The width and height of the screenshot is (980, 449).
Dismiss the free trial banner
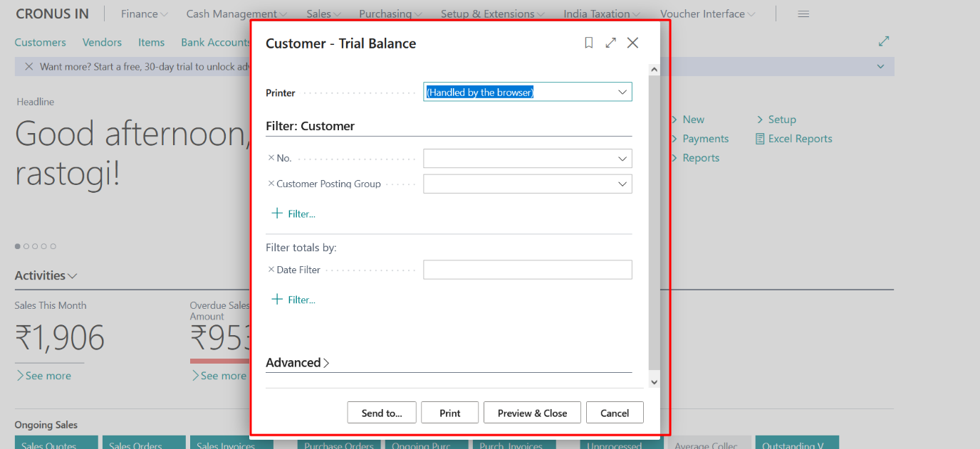coord(28,66)
